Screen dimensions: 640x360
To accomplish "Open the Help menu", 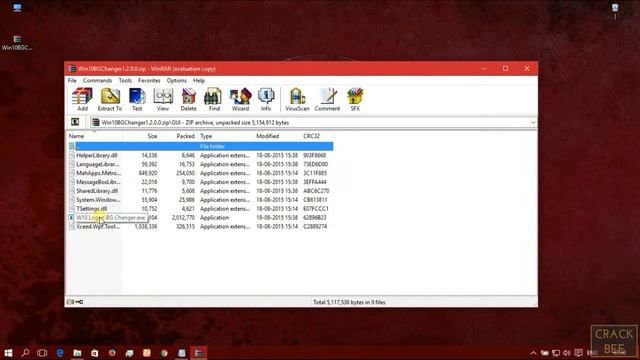I will (x=199, y=80).
